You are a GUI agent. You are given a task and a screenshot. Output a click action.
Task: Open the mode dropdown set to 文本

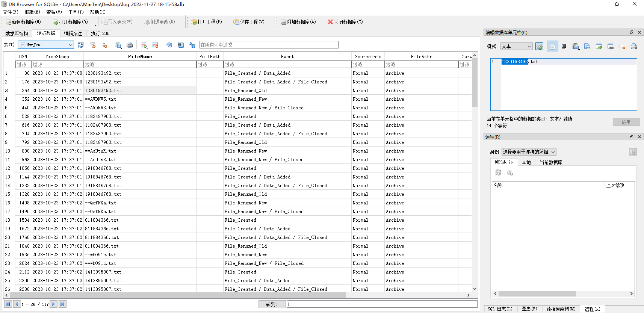tap(517, 46)
